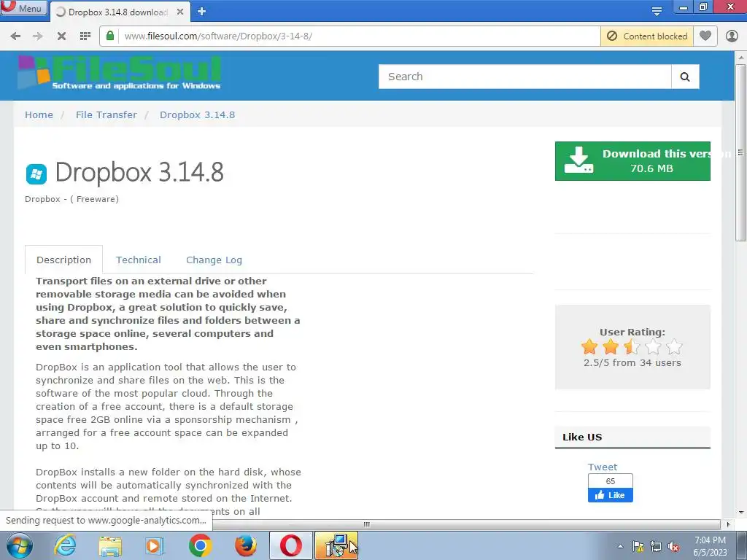Click the browser forward arrow
Image resolution: width=747 pixels, height=560 pixels.
point(38,36)
